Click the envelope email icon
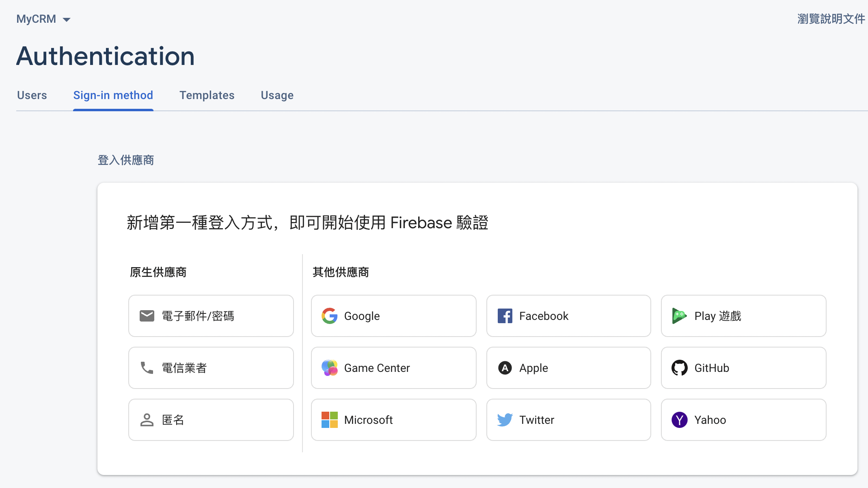Image resolution: width=868 pixels, height=488 pixels. point(147,316)
